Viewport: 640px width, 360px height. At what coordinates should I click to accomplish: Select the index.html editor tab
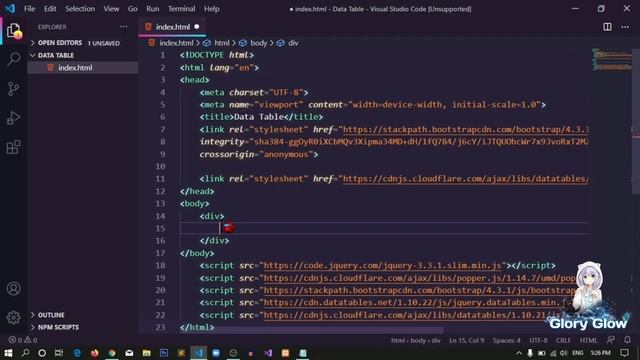(172, 27)
